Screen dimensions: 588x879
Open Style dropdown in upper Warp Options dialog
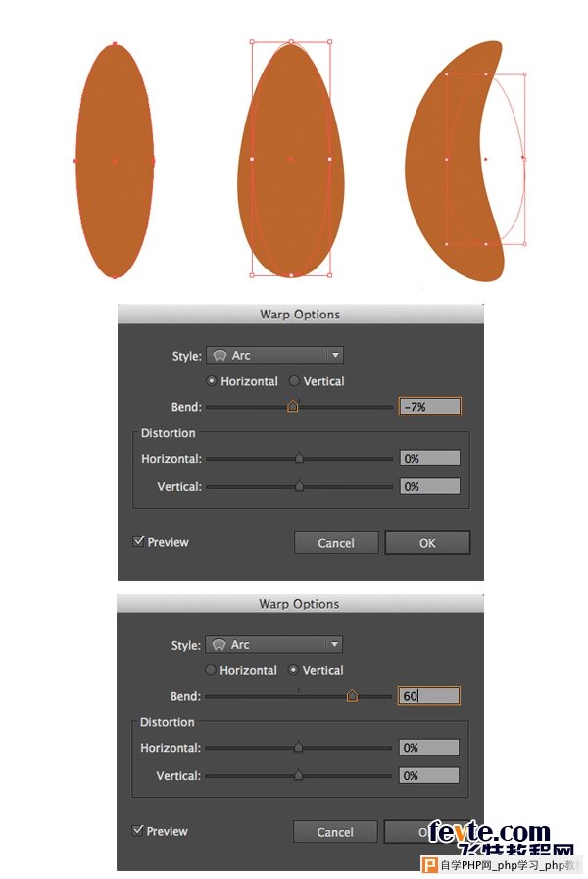[274, 355]
